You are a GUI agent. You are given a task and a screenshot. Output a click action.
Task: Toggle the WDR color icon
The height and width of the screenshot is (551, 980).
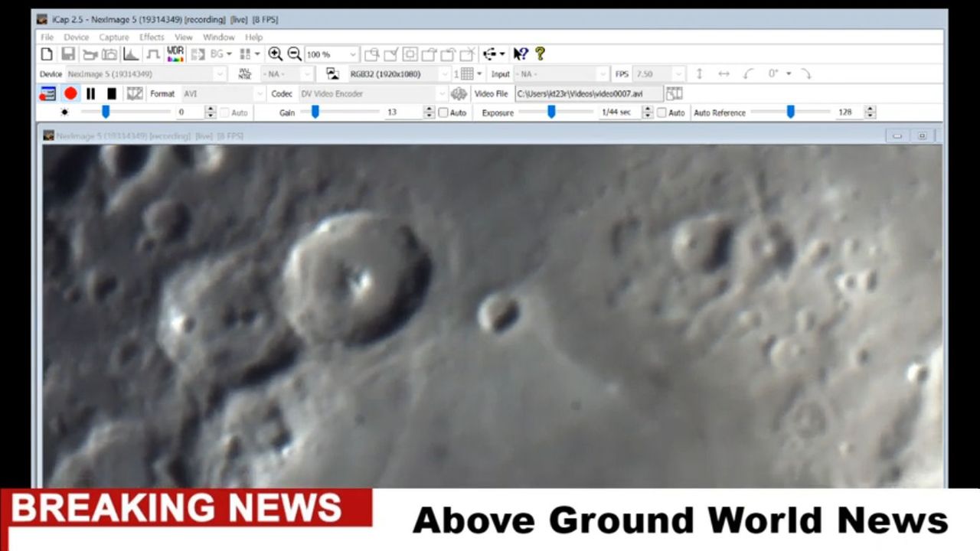click(x=175, y=54)
